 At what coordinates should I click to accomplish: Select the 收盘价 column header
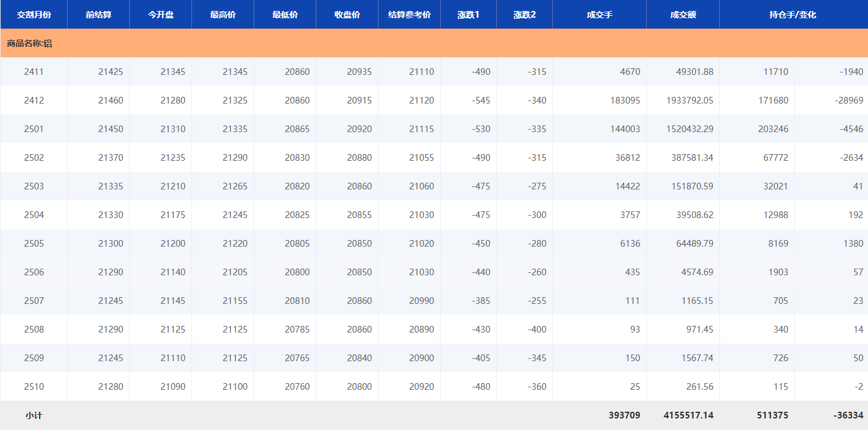tap(347, 15)
